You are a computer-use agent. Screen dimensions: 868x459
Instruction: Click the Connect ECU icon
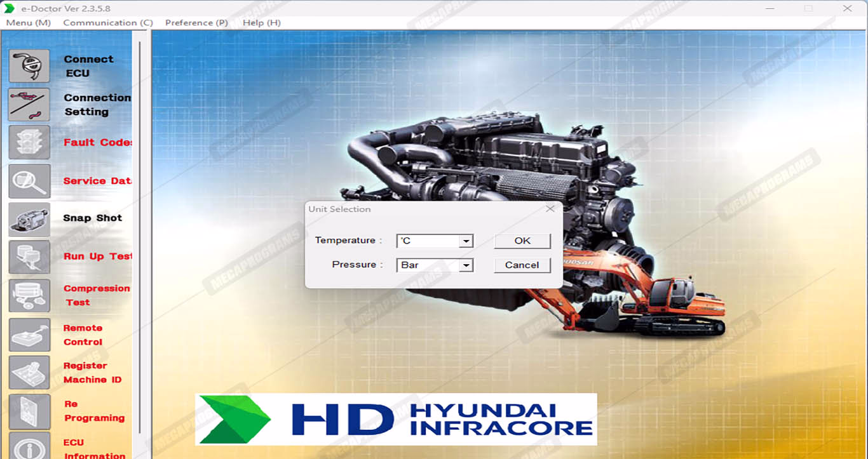(29, 66)
